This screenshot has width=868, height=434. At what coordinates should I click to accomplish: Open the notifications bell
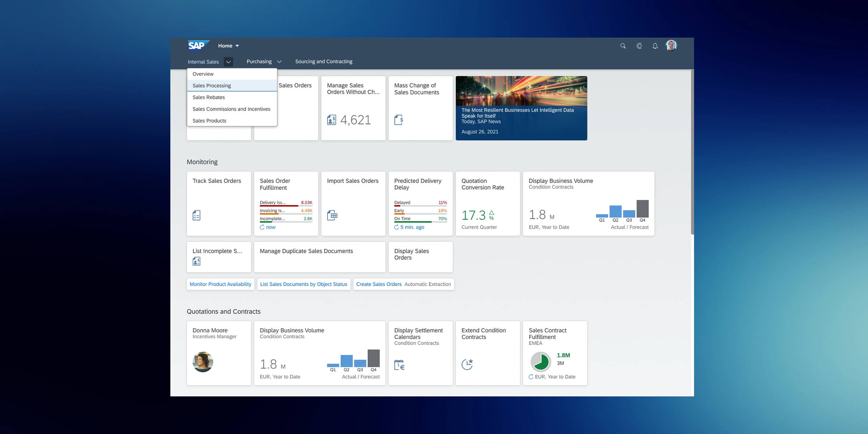655,46
